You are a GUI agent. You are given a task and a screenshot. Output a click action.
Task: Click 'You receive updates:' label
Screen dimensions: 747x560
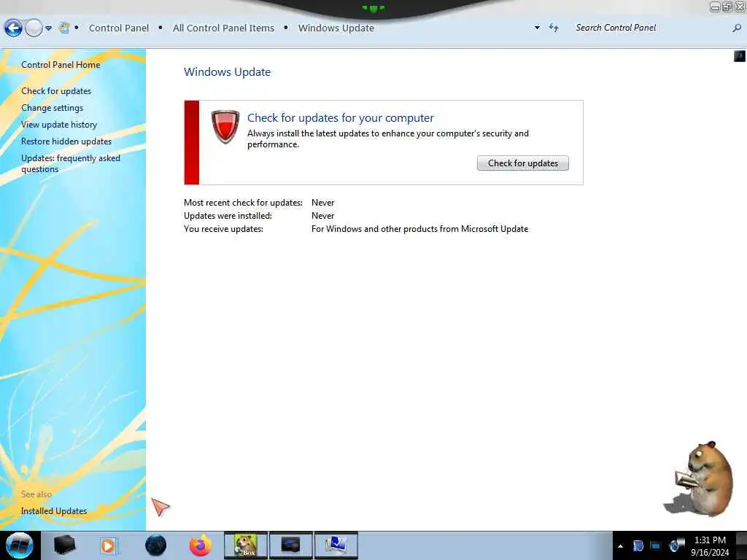click(x=223, y=229)
